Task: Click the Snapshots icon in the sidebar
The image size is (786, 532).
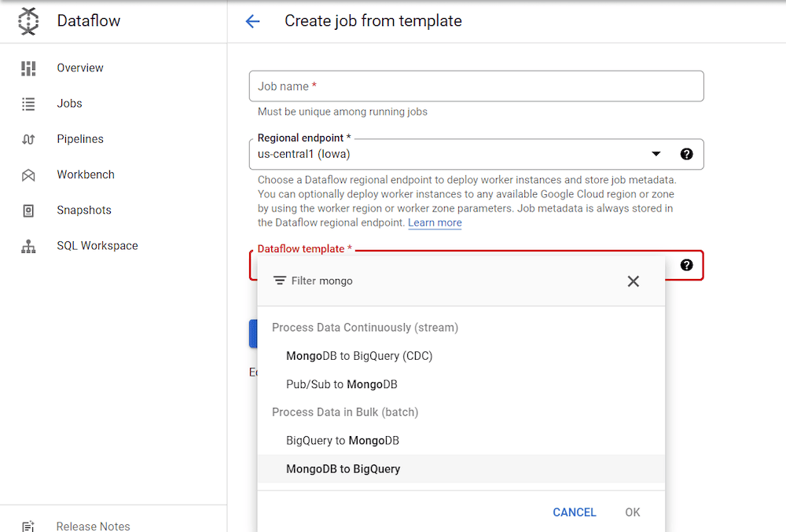Action: pos(28,210)
